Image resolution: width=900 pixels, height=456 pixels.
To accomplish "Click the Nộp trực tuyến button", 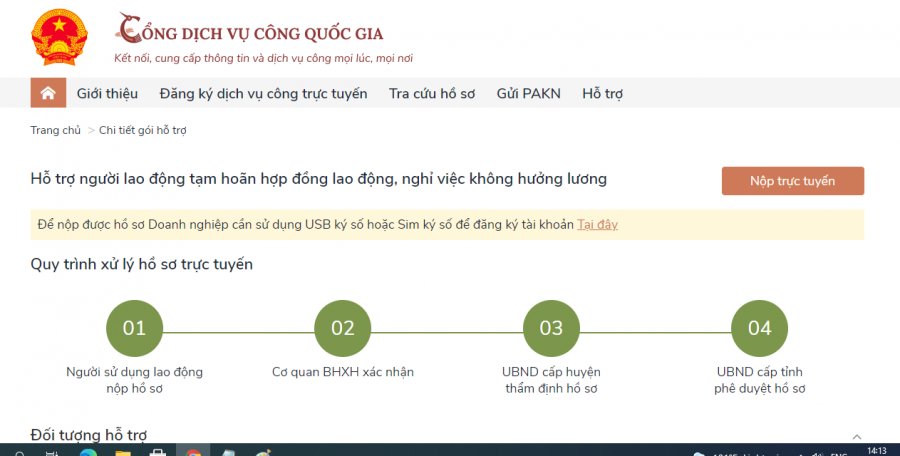I will tap(793, 181).
